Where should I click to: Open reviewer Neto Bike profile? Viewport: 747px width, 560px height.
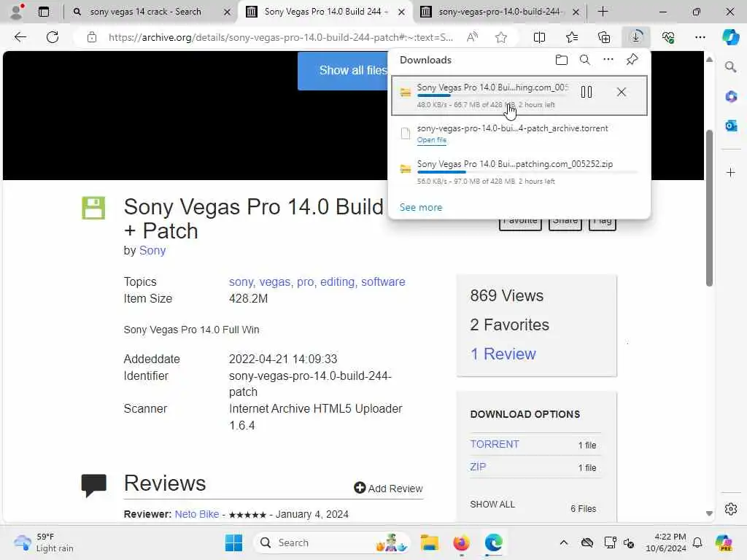click(x=197, y=514)
